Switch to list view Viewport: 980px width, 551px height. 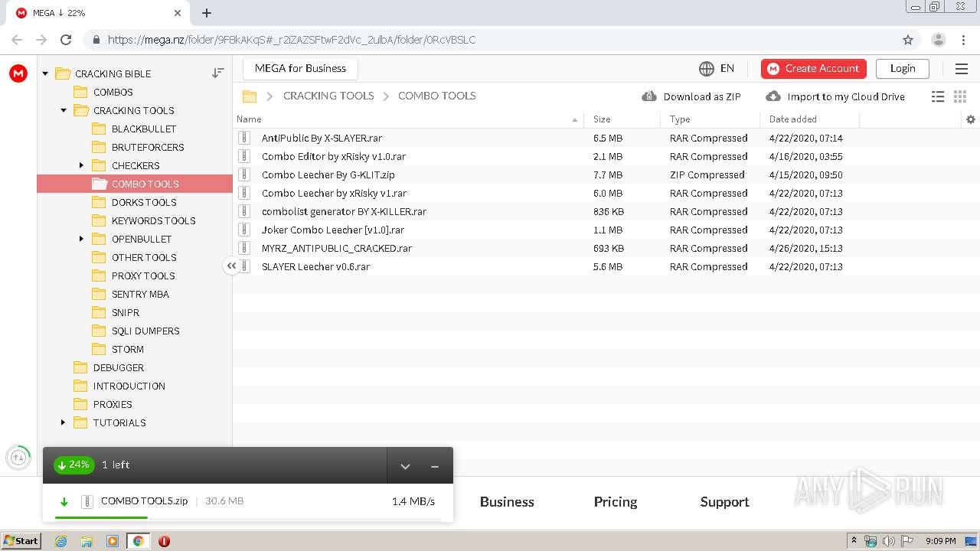click(938, 96)
